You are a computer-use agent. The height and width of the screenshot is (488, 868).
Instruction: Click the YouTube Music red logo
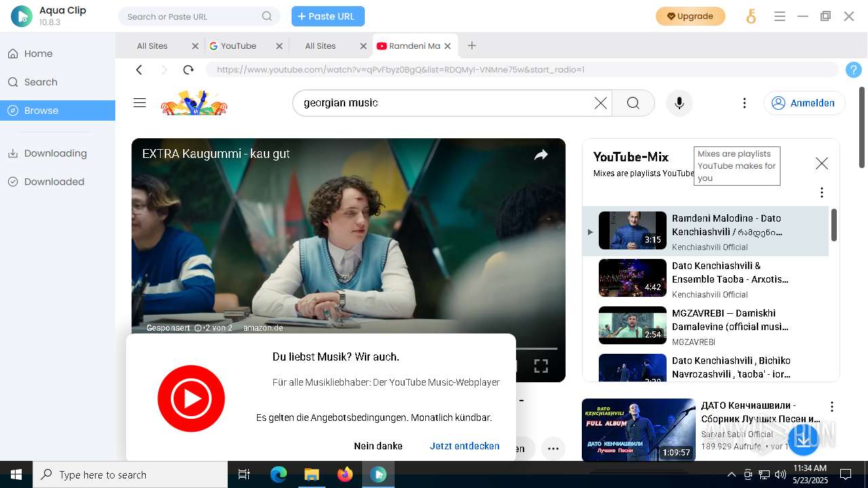pyautogui.click(x=191, y=399)
